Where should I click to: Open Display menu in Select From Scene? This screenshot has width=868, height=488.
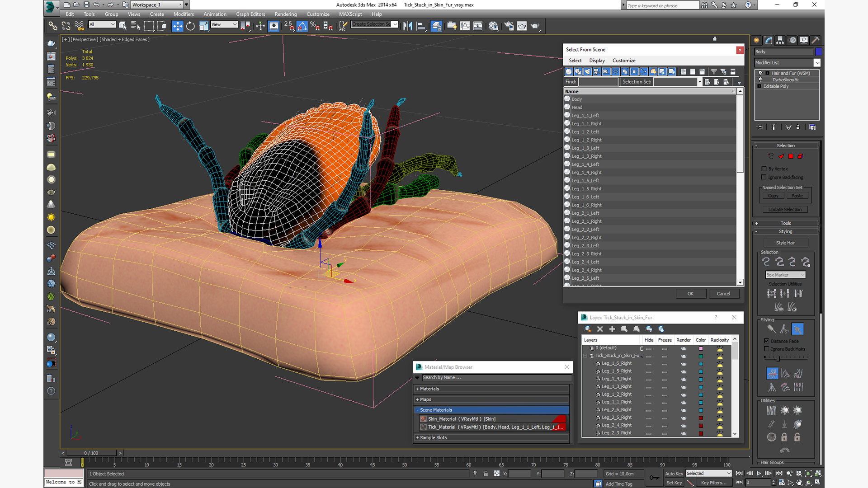597,61
